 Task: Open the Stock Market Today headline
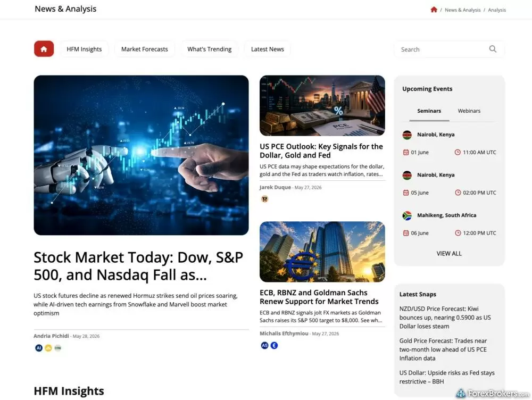click(138, 266)
